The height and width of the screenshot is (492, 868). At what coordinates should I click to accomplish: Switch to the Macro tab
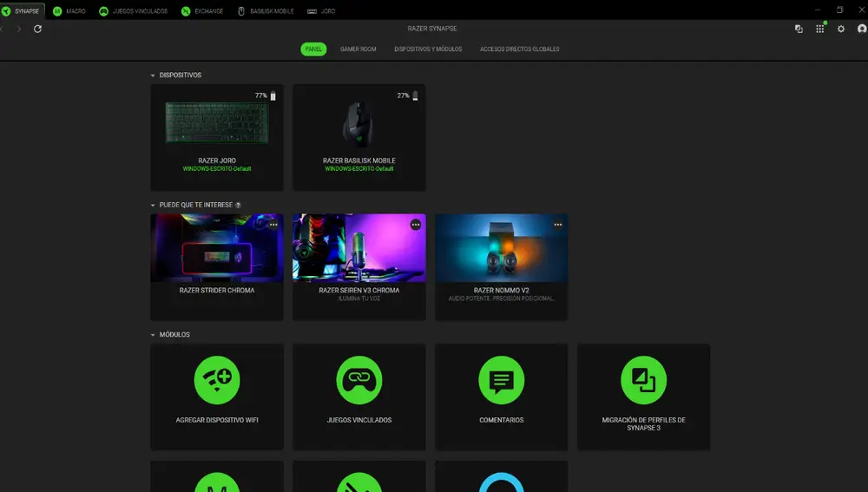[69, 11]
